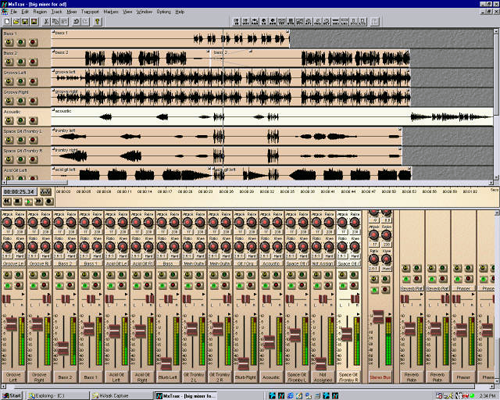Toggle the green button on the Space Gt/Tromby R track header

21,159
